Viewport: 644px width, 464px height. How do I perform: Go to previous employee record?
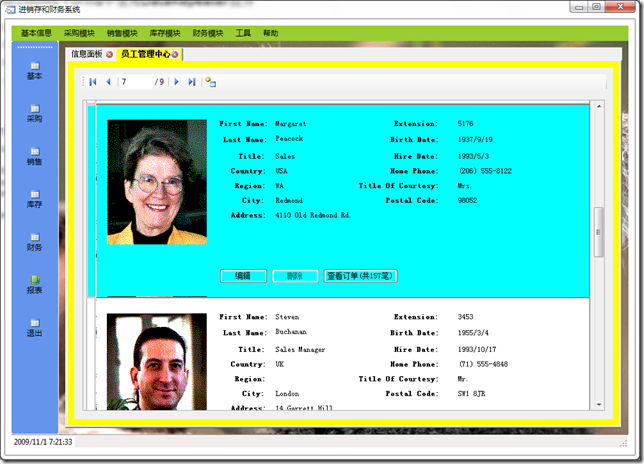[108, 82]
